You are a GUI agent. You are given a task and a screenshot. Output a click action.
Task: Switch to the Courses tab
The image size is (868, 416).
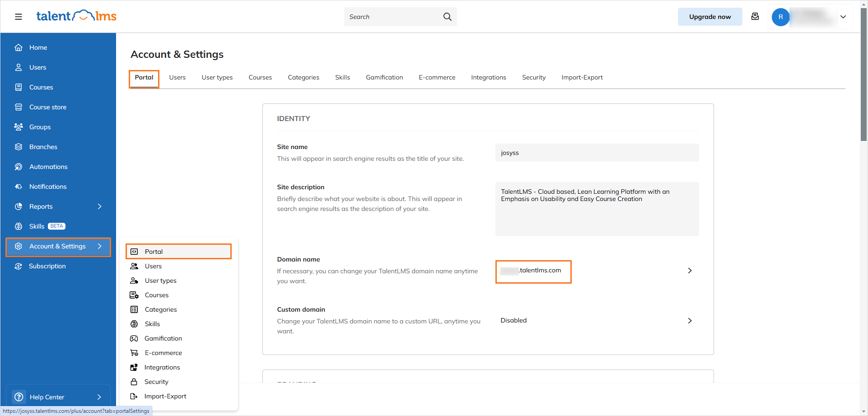(260, 78)
